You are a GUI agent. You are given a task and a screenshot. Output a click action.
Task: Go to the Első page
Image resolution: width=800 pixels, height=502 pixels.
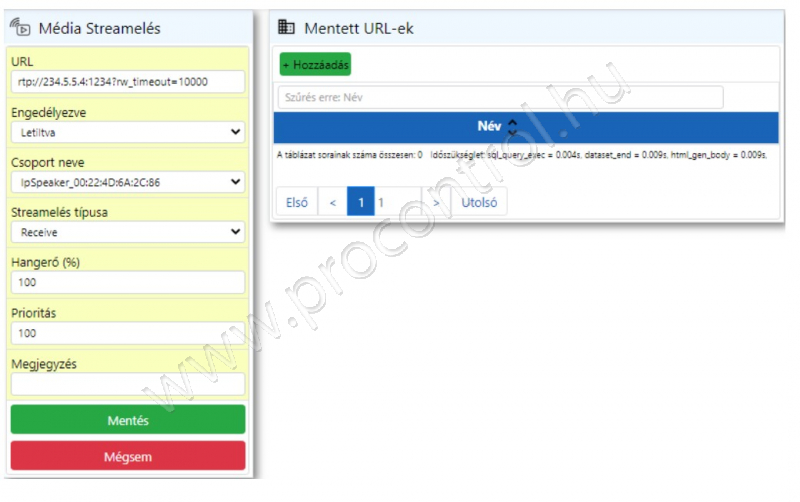(x=297, y=202)
